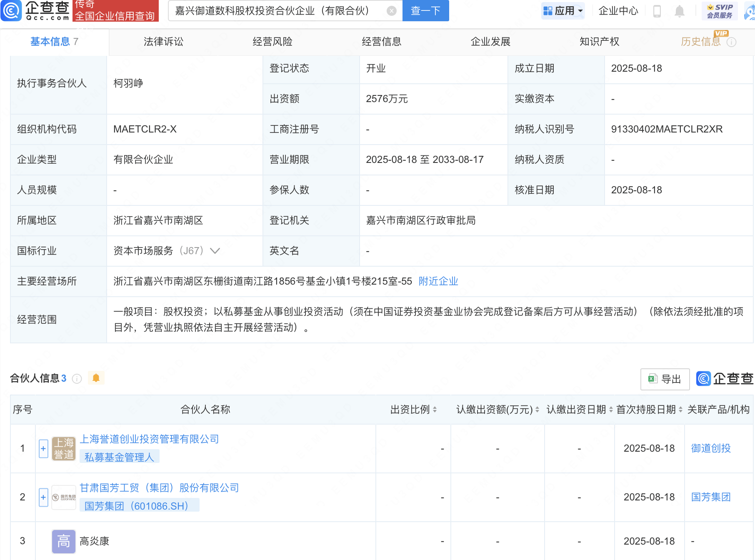
Task: Sort by 认缴出资日期 column arrows
Action: click(x=611, y=410)
